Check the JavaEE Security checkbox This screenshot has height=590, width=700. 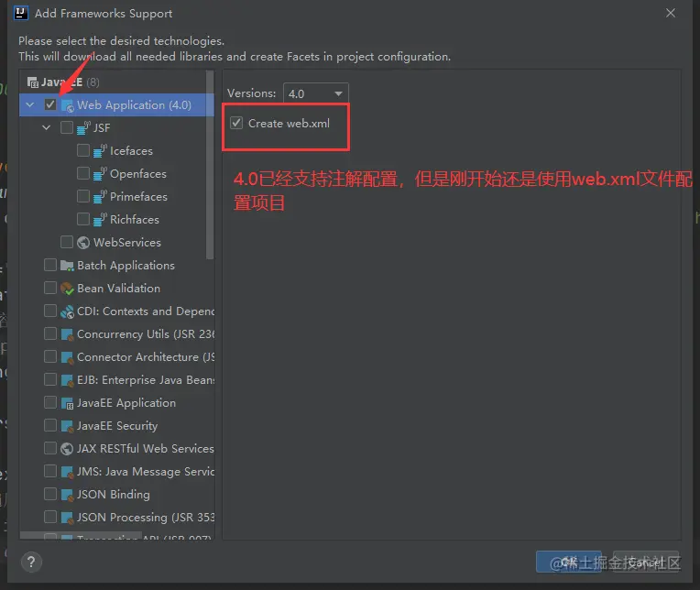pos(50,425)
